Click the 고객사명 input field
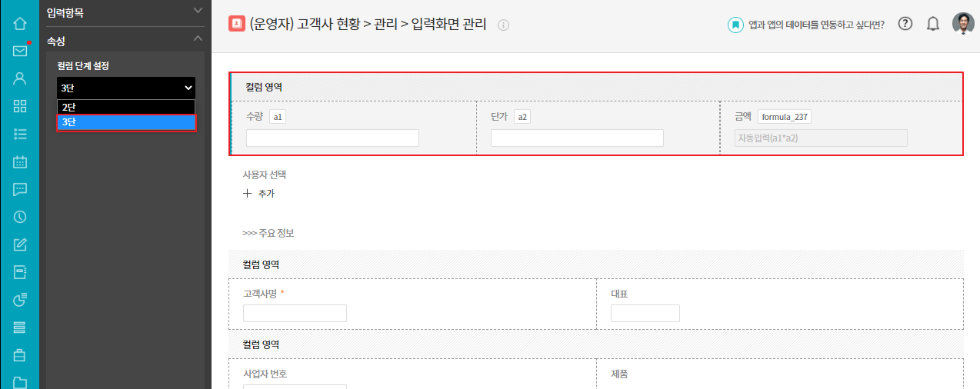Screen dimensions: 980x389 pos(295,313)
